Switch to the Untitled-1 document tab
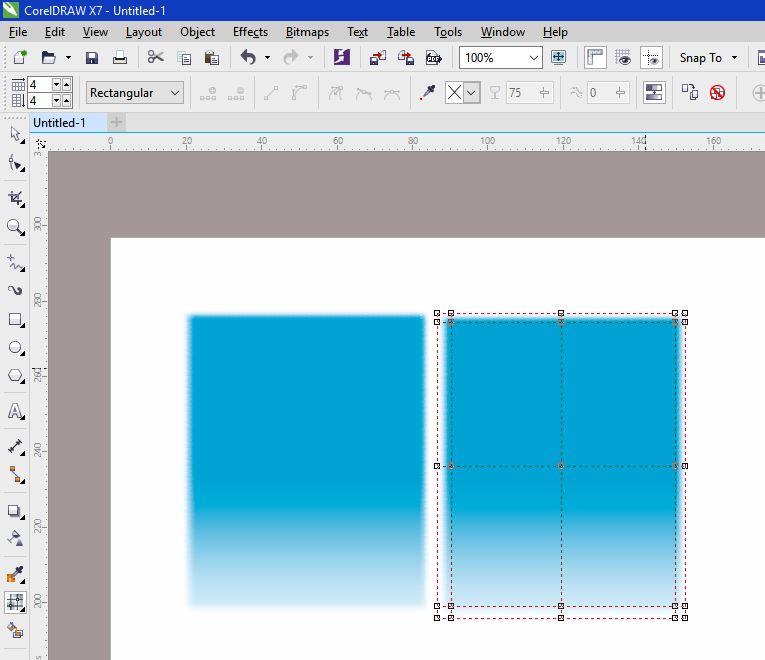 (x=67, y=122)
